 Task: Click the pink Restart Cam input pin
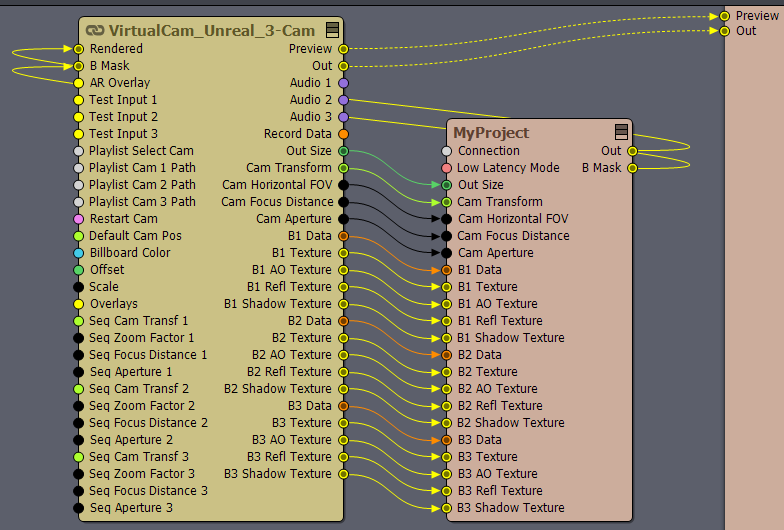[79, 219]
